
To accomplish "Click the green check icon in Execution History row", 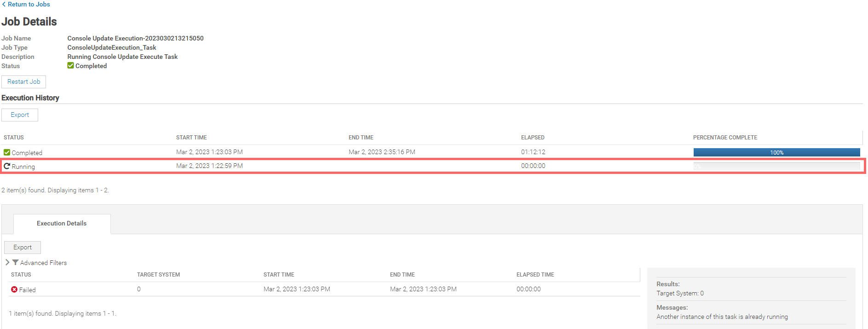I will [7, 152].
